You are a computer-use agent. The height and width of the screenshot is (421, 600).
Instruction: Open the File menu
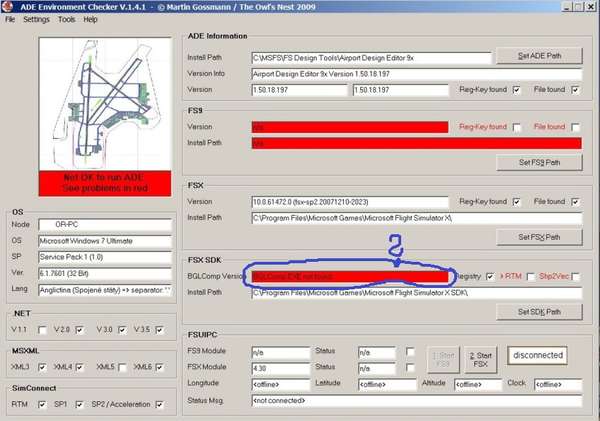[10, 19]
